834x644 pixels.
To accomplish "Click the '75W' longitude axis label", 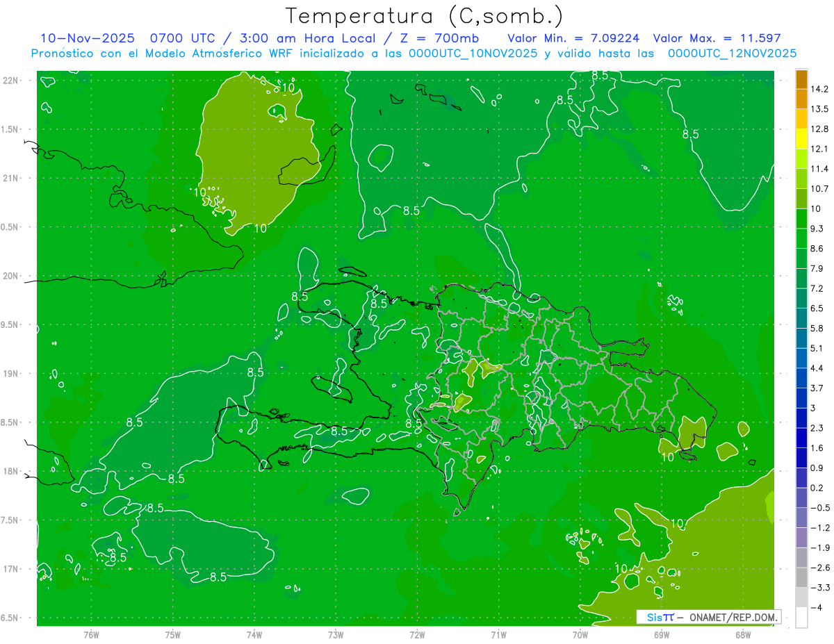I will pyautogui.click(x=173, y=635).
